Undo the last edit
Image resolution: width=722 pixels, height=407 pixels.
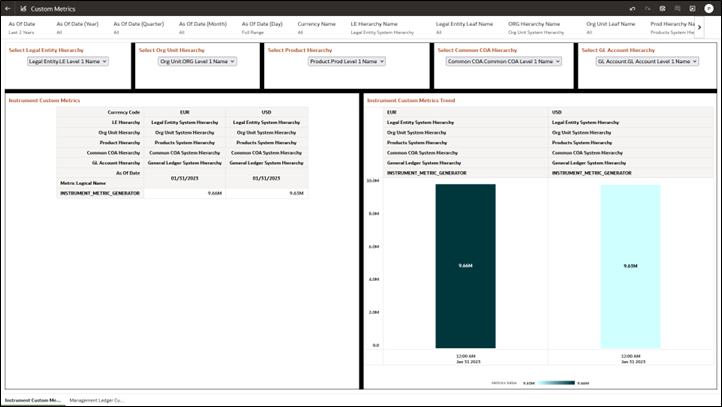632,8
